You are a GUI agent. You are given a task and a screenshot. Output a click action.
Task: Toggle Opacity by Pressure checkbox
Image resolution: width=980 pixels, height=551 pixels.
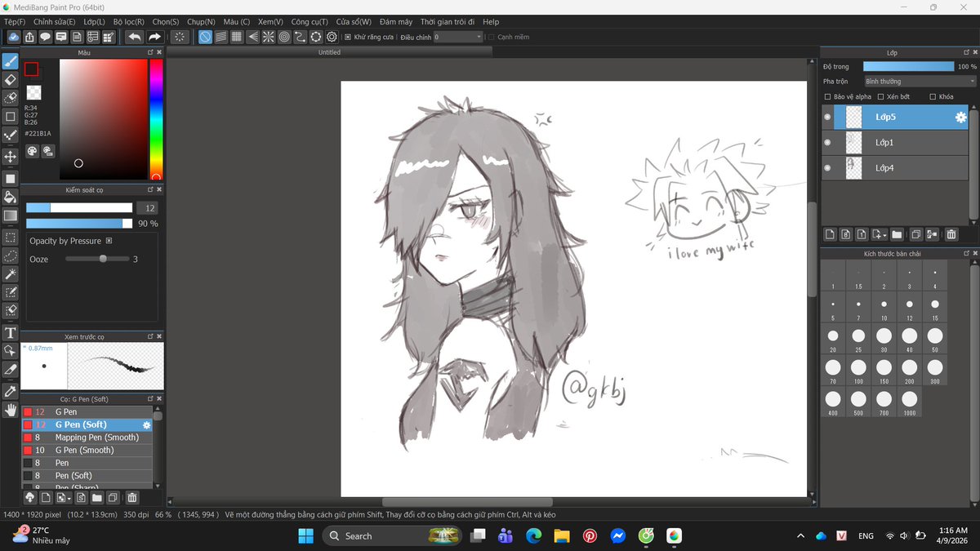pos(109,241)
